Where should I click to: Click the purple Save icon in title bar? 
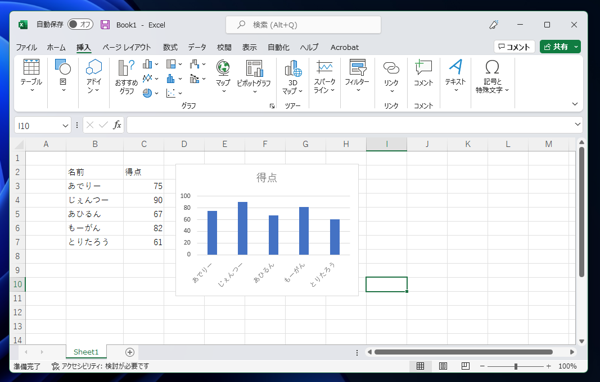pyautogui.click(x=105, y=25)
